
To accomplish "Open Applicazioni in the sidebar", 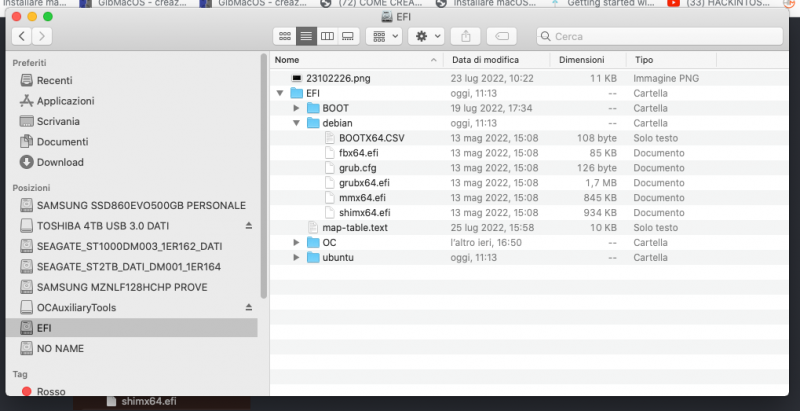I will (x=65, y=101).
